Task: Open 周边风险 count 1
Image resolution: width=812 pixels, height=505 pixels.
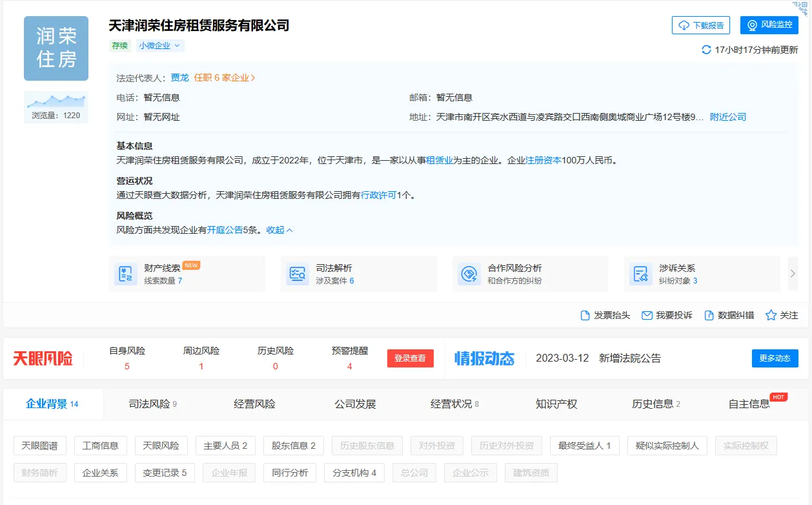Action: tap(201, 366)
